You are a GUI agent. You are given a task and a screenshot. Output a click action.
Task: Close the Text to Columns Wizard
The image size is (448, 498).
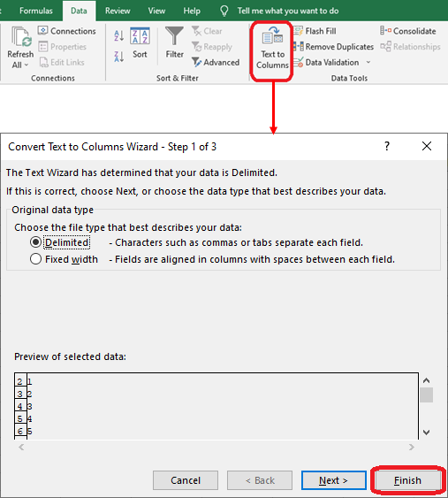tap(427, 146)
